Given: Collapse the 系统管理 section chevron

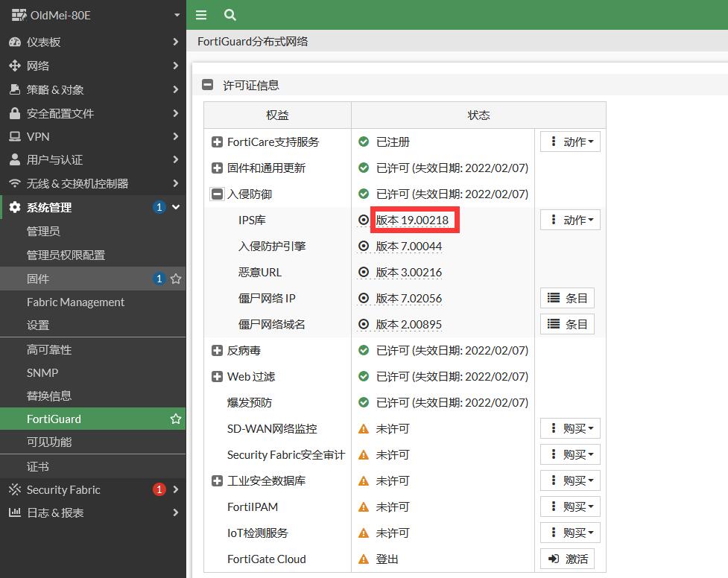Looking at the screenshot, I should 176,207.
